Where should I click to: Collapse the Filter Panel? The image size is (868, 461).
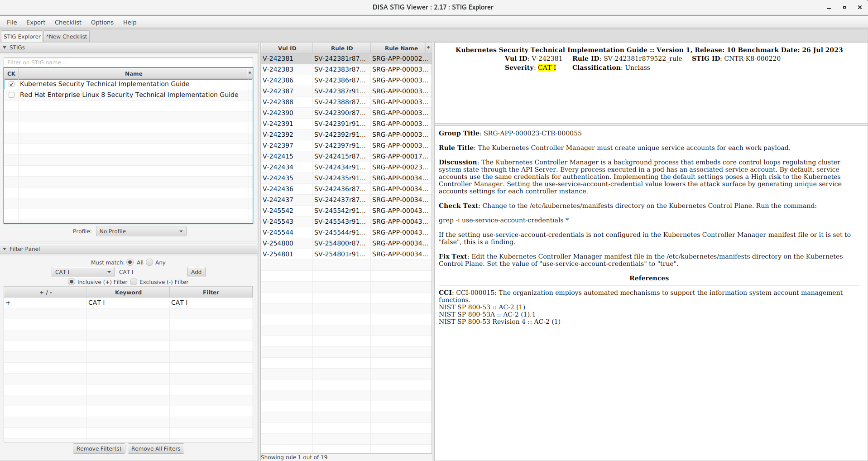coord(5,249)
